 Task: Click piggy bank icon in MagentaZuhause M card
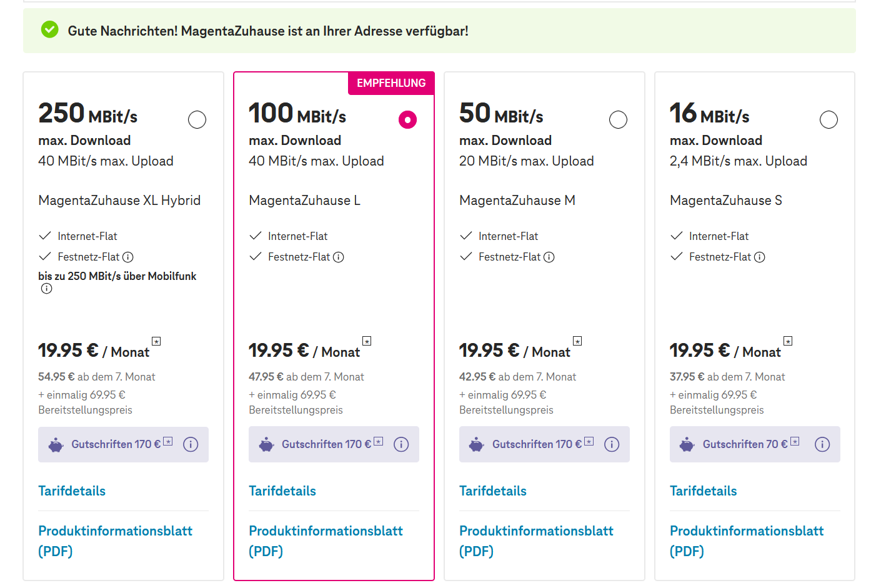coord(477,445)
